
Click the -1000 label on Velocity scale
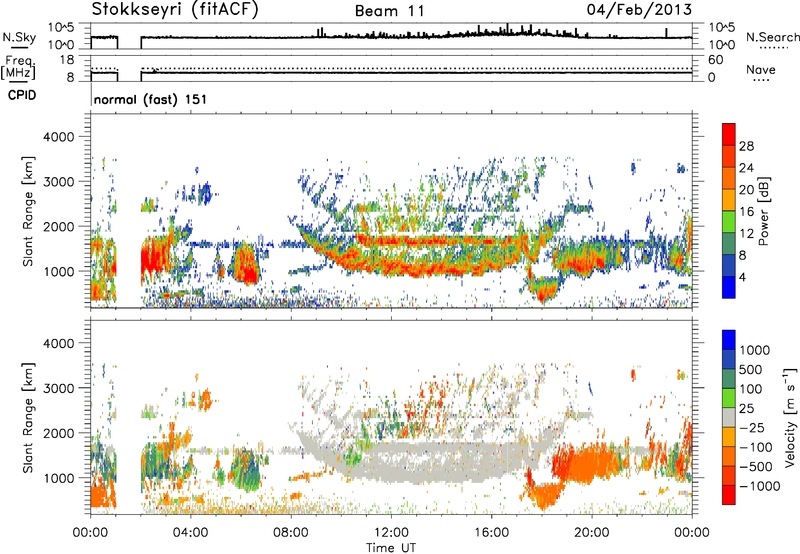760,486
